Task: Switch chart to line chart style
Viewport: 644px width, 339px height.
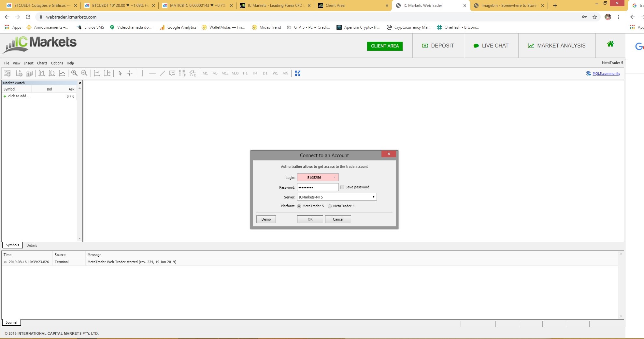Action: pyautogui.click(x=62, y=73)
